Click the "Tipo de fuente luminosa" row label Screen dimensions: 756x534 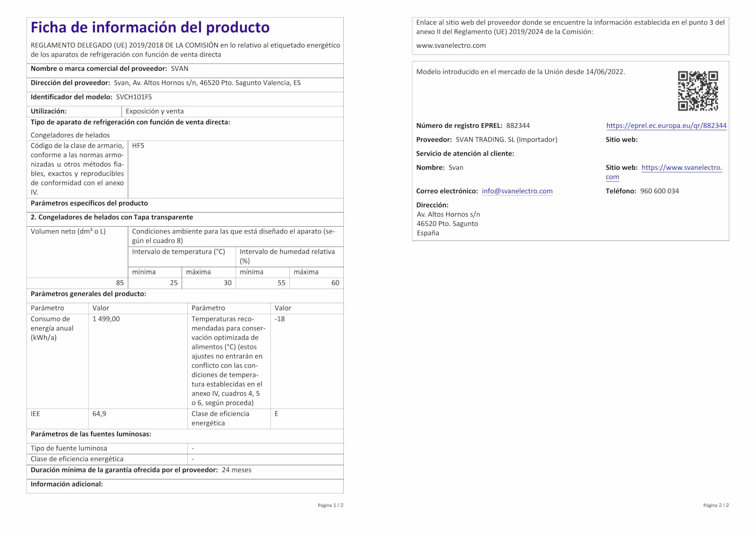point(69,448)
